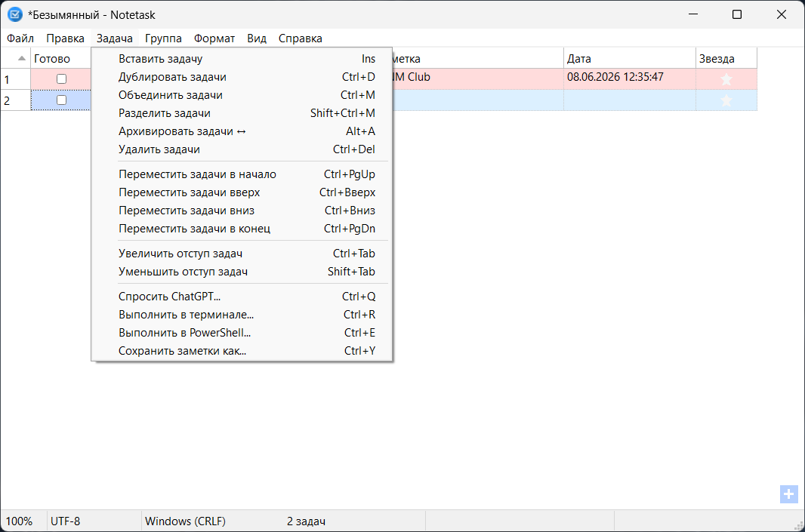Choose Сохранить заметки как...
Viewport: 805px width, 532px height.
point(242,351)
